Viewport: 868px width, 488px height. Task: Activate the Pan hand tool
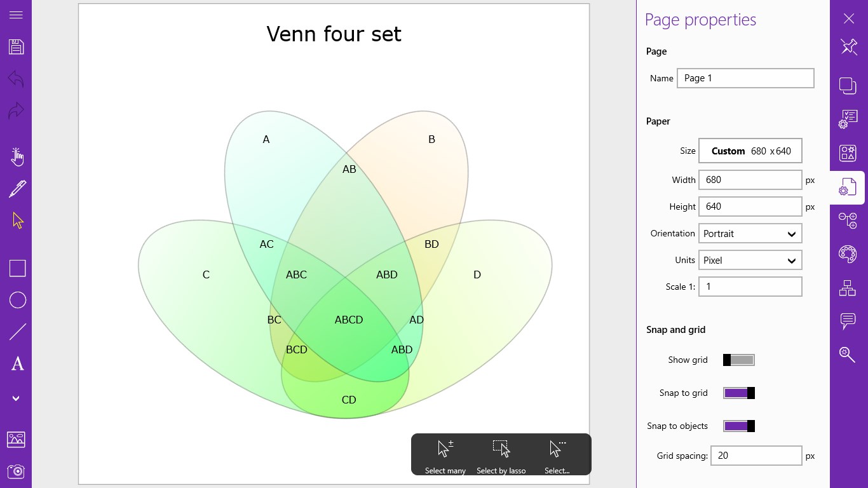[17, 157]
